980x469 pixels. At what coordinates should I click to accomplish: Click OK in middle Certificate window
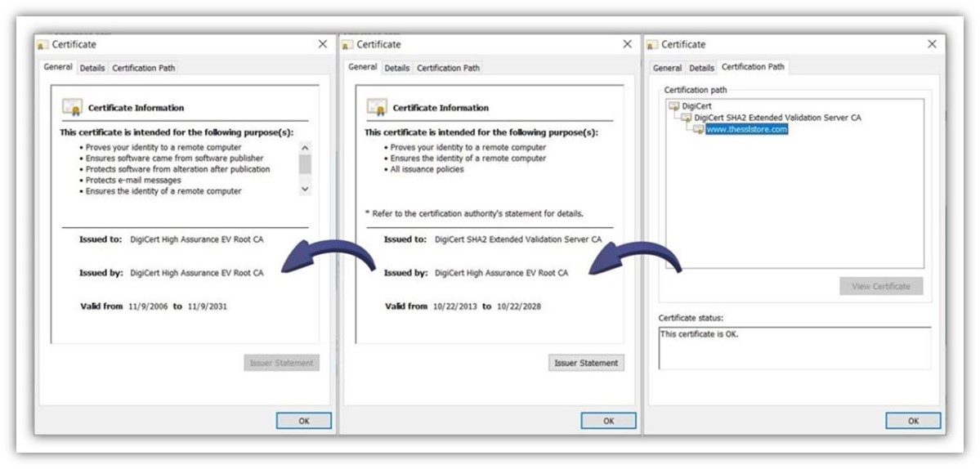(609, 421)
